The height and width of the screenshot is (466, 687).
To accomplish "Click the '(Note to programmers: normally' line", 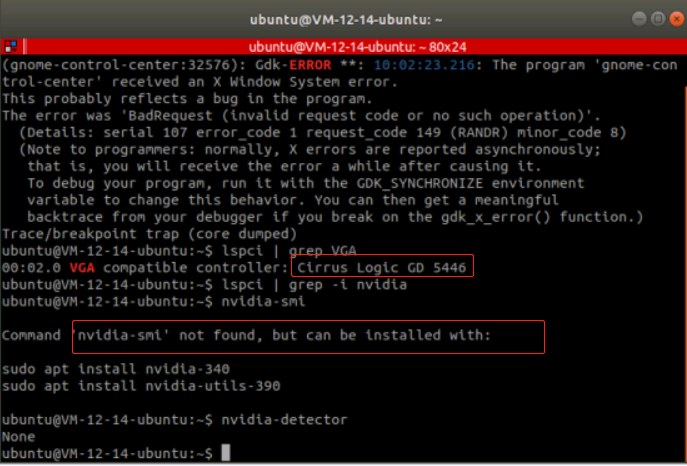I will tap(309, 149).
